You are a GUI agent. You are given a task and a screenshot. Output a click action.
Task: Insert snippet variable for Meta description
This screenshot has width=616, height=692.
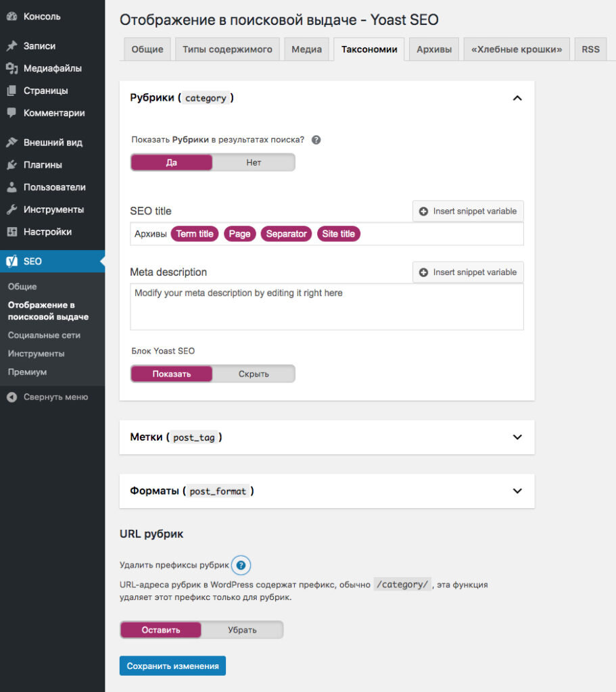pyautogui.click(x=468, y=272)
